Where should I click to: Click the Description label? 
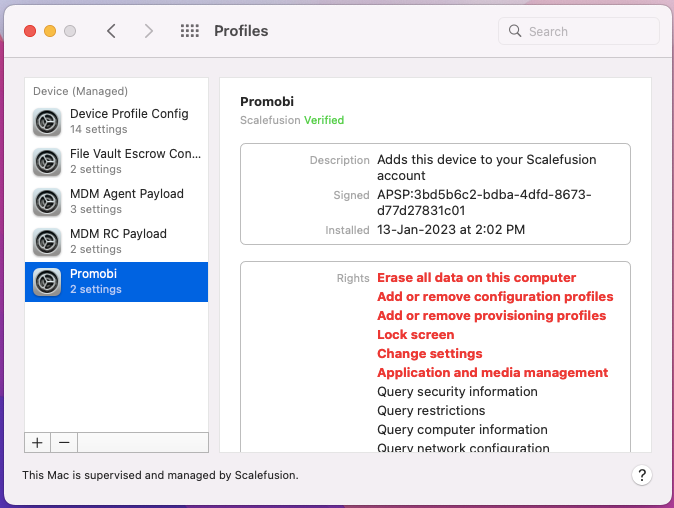340,160
